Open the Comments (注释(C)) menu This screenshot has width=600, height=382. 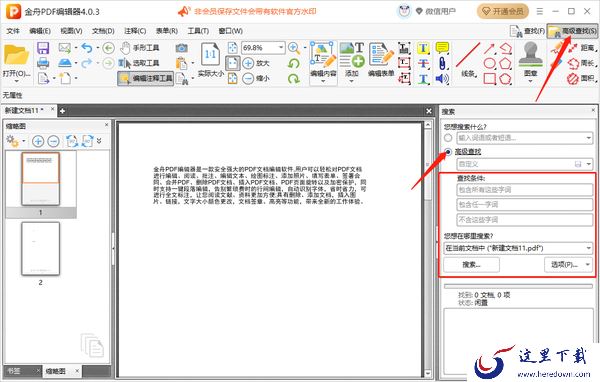point(135,31)
